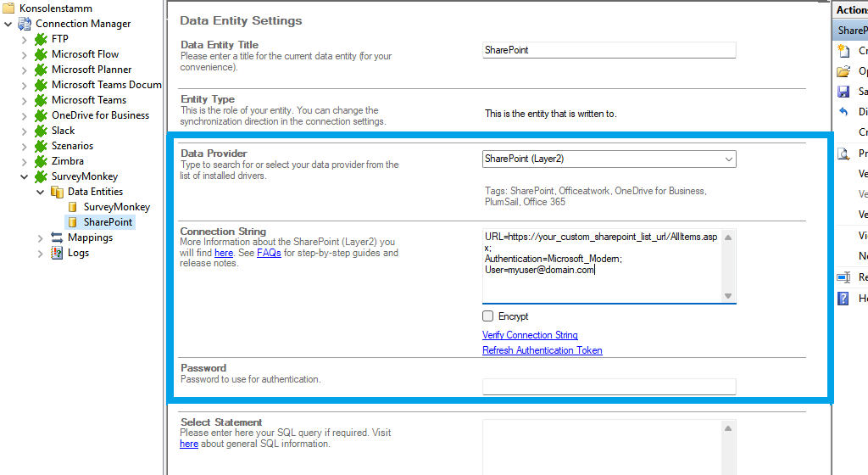The height and width of the screenshot is (475, 868).
Task: Select the Konsolenstamm root label
Action: click(55, 8)
